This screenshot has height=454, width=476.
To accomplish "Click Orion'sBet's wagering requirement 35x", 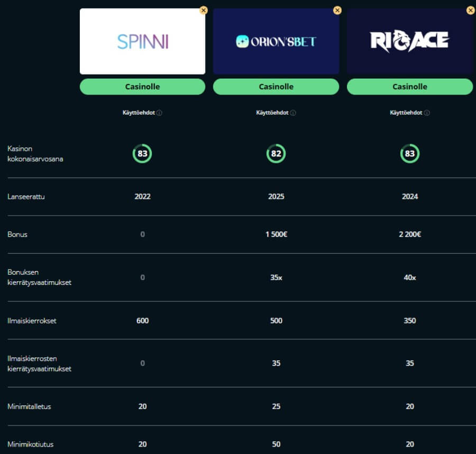I will (276, 277).
